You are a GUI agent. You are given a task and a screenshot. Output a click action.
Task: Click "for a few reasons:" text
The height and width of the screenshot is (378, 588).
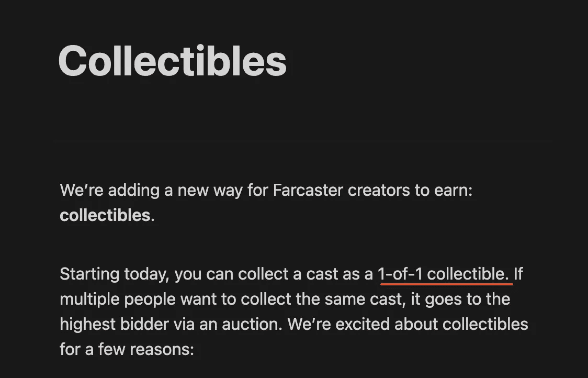point(127,350)
